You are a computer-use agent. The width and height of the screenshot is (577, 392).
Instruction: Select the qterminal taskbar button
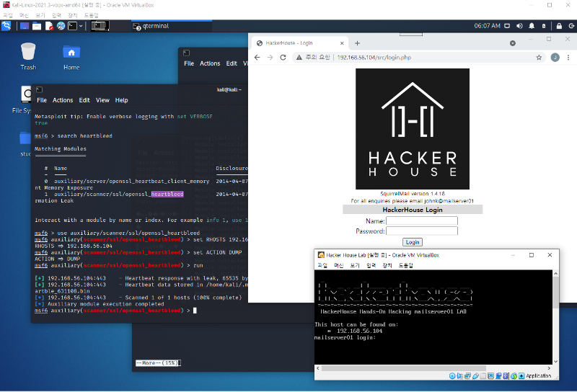point(171,26)
